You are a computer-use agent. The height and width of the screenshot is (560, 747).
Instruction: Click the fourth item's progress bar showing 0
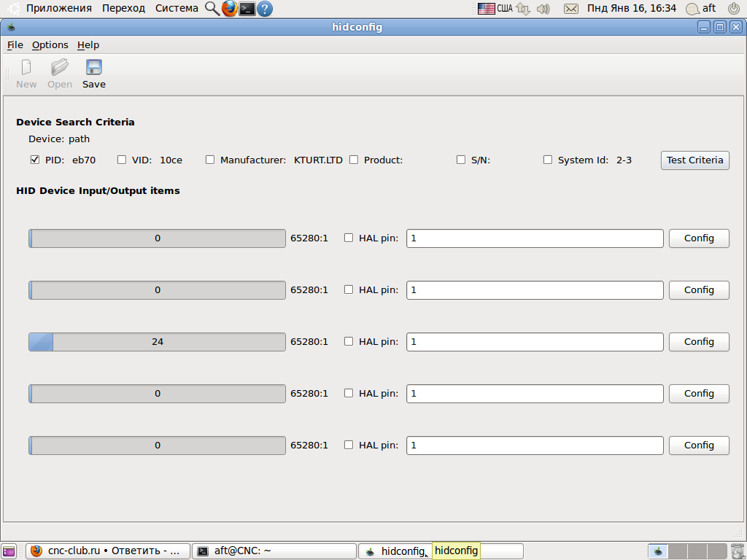158,393
